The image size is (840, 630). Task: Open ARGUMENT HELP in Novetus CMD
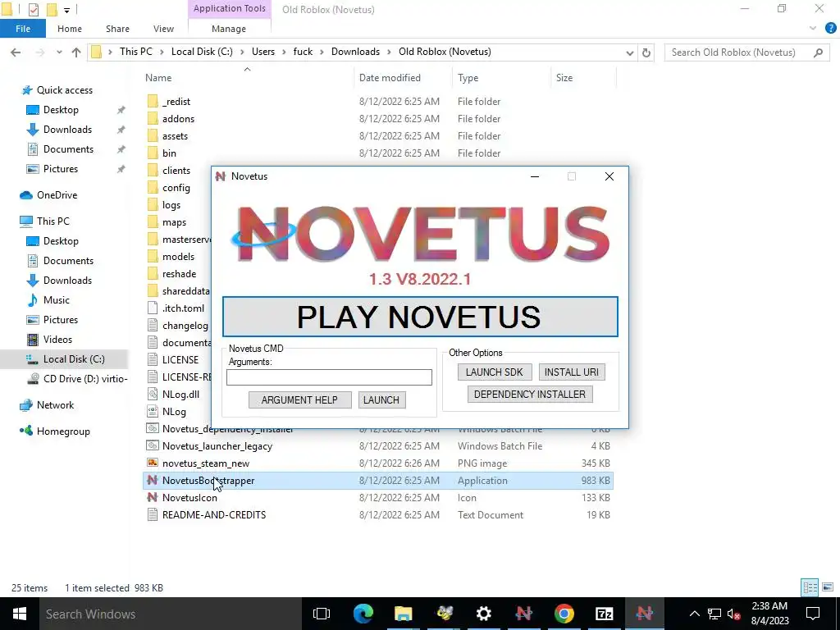299,399
